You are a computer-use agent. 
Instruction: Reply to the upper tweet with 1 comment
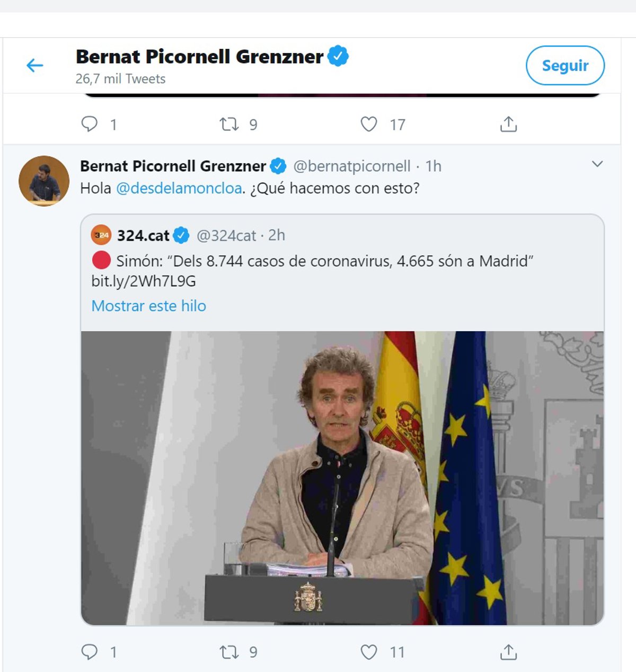point(89,124)
